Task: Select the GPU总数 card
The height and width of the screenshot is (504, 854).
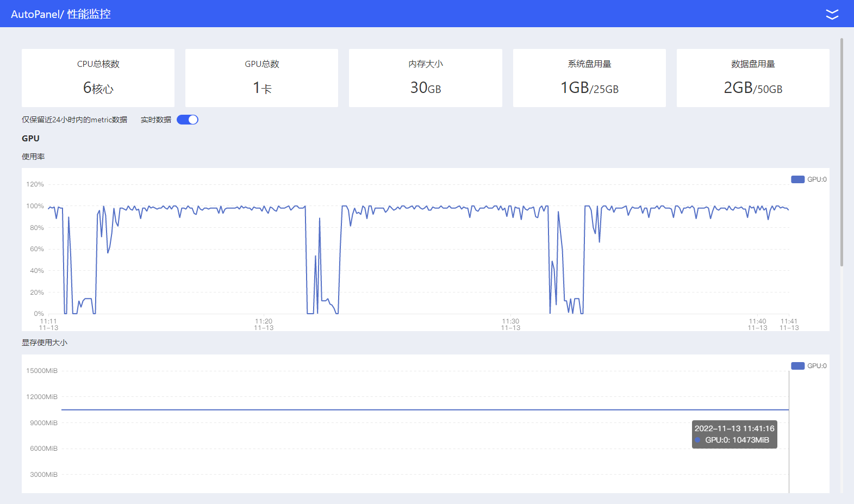Action: pos(261,78)
